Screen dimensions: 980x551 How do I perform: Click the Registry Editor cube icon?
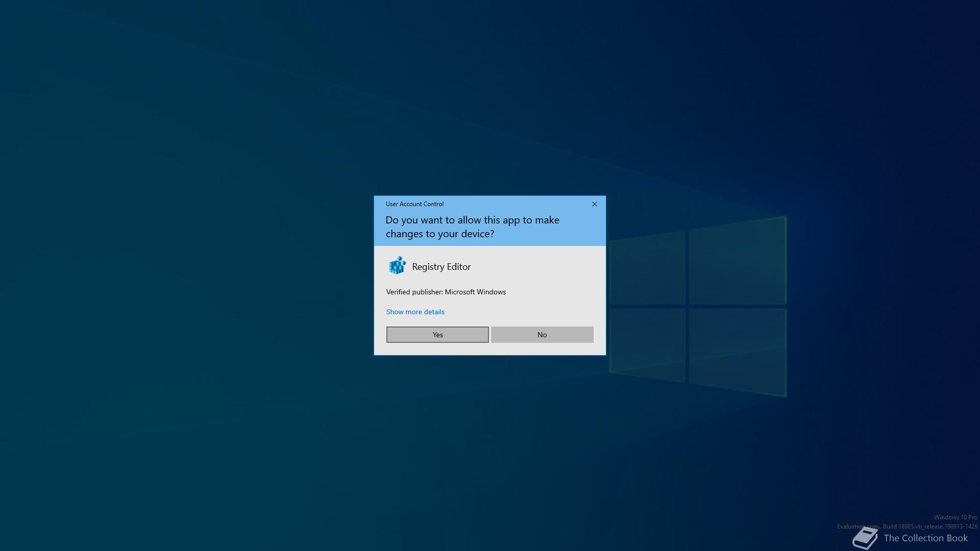397,266
